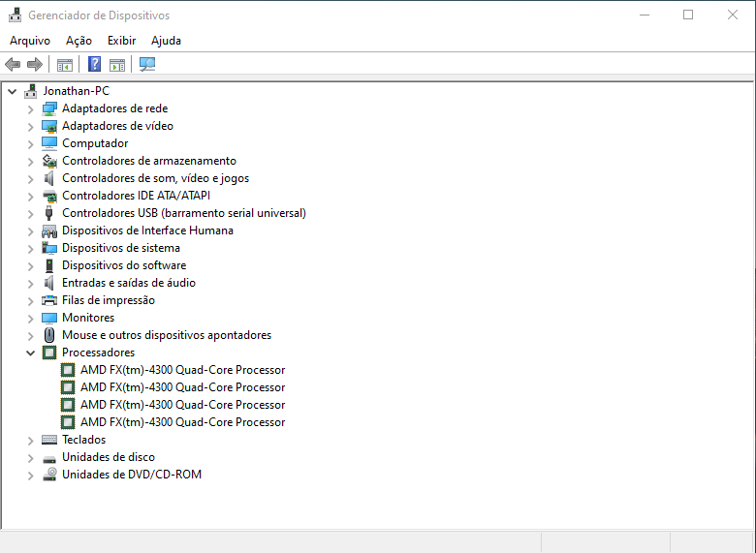Viewport: 756px width, 553px height.
Task: Select the Jonathan-PC label
Action: (77, 91)
